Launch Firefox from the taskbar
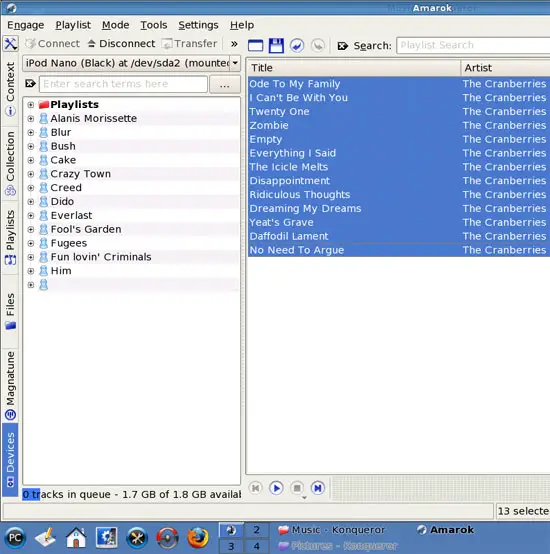The width and height of the screenshot is (550, 554). pos(198,538)
